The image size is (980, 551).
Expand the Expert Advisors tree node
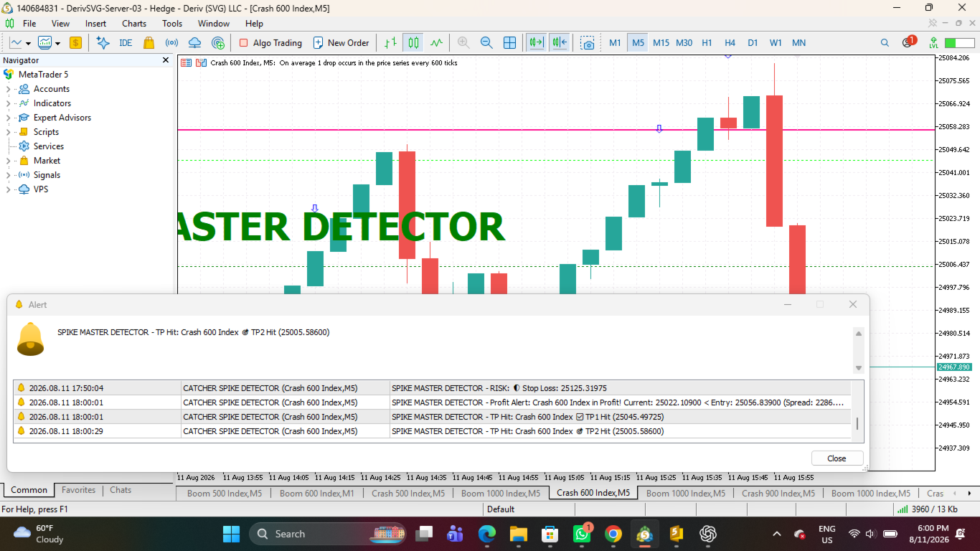(x=9, y=118)
